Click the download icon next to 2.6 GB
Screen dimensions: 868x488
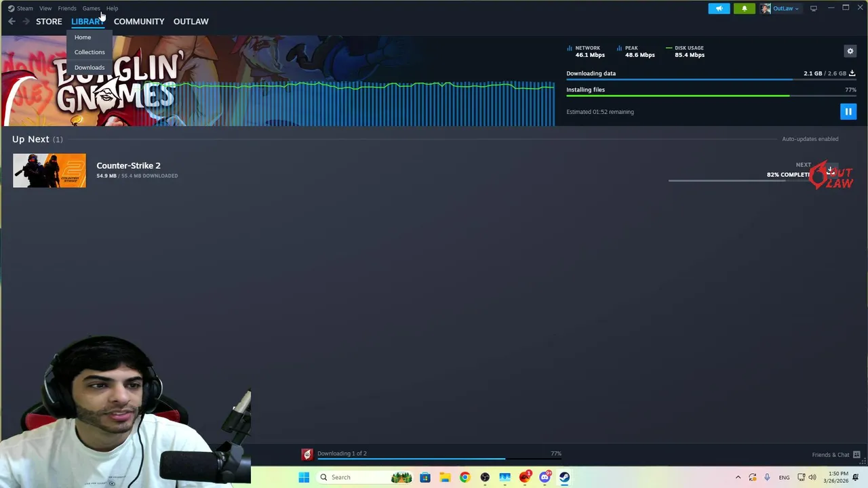click(852, 73)
